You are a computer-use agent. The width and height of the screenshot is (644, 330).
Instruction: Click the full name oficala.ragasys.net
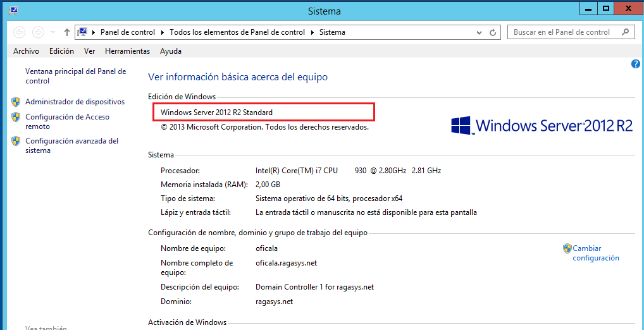[x=287, y=263]
